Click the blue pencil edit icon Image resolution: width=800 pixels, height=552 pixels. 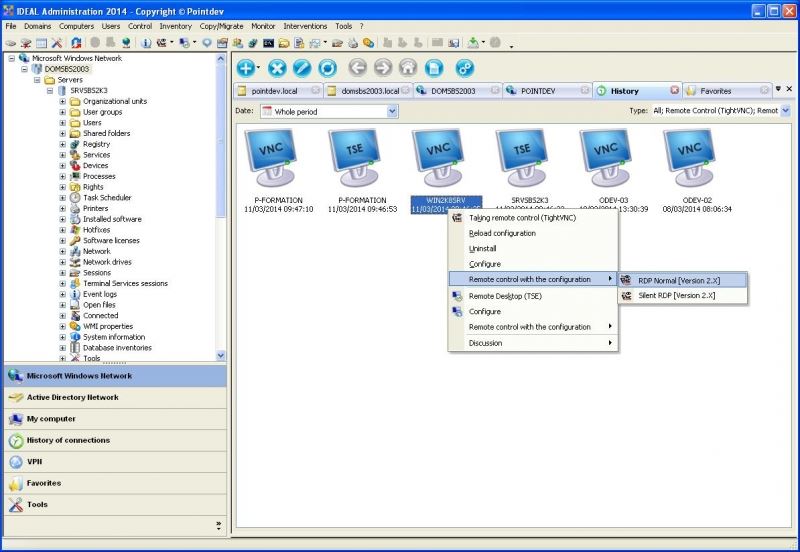[x=302, y=68]
